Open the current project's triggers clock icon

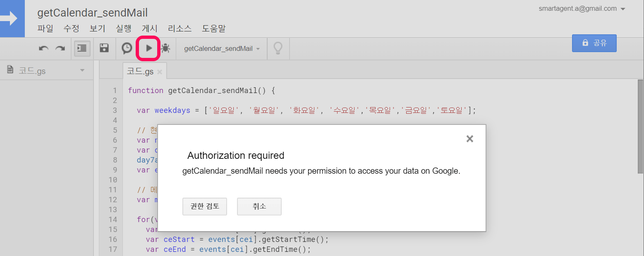(127, 48)
